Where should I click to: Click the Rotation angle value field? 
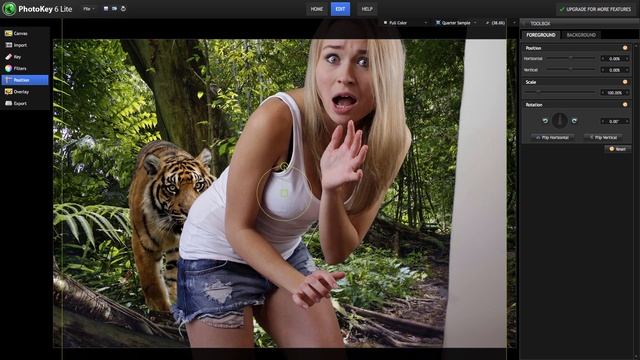pos(614,121)
